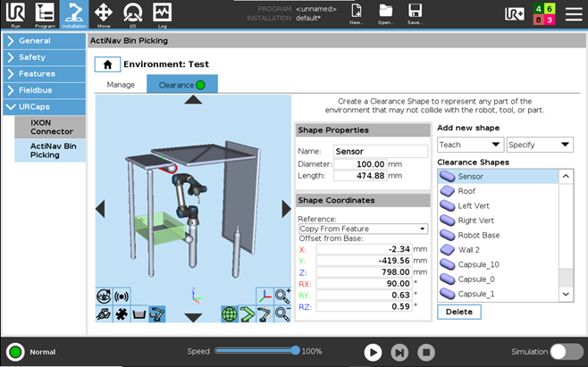Expand the Features section

(45, 74)
